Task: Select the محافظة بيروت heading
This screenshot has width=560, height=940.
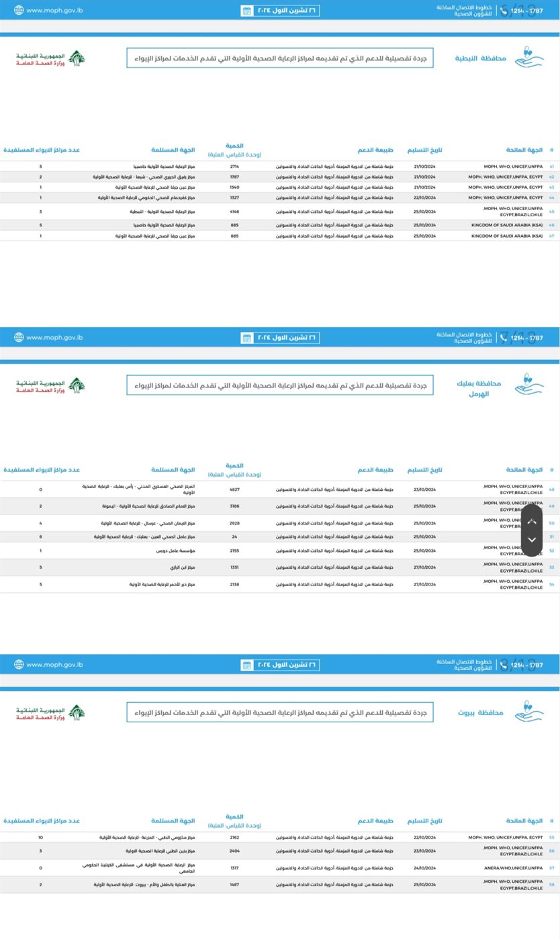Action: point(481,712)
